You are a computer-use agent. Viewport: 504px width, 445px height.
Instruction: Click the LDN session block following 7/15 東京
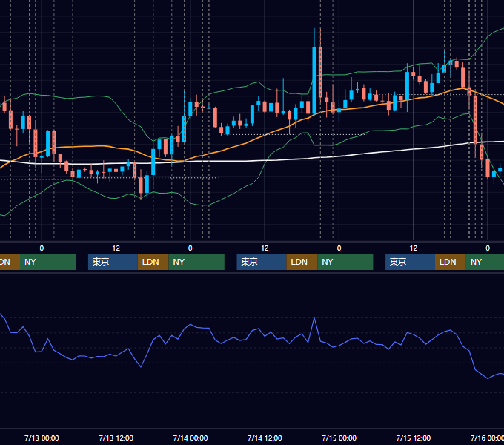click(451, 262)
